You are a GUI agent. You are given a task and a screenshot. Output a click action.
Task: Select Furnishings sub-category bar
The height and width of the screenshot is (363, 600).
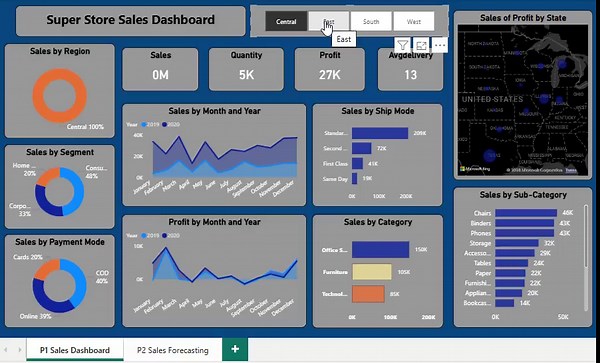click(510, 283)
